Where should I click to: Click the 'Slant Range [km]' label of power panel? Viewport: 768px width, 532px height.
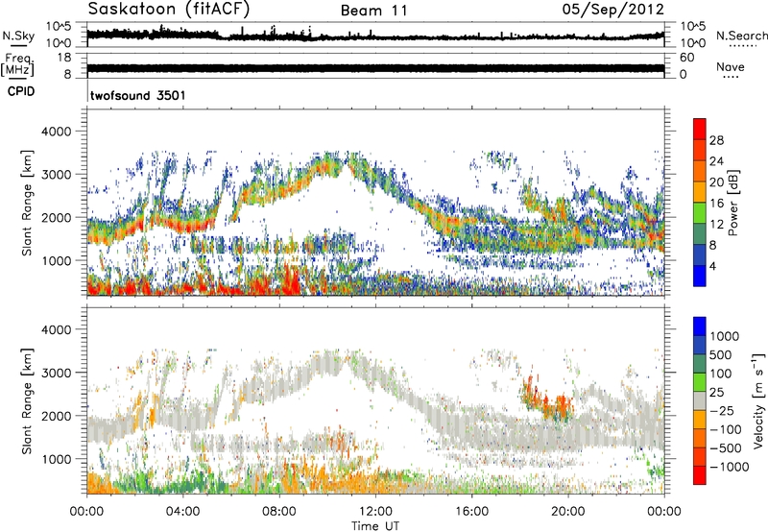coord(27,203)
